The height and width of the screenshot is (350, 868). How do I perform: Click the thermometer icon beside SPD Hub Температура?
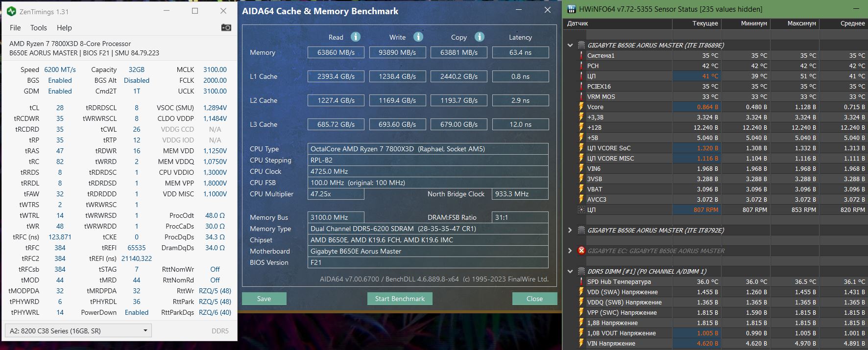pos(581,281)
